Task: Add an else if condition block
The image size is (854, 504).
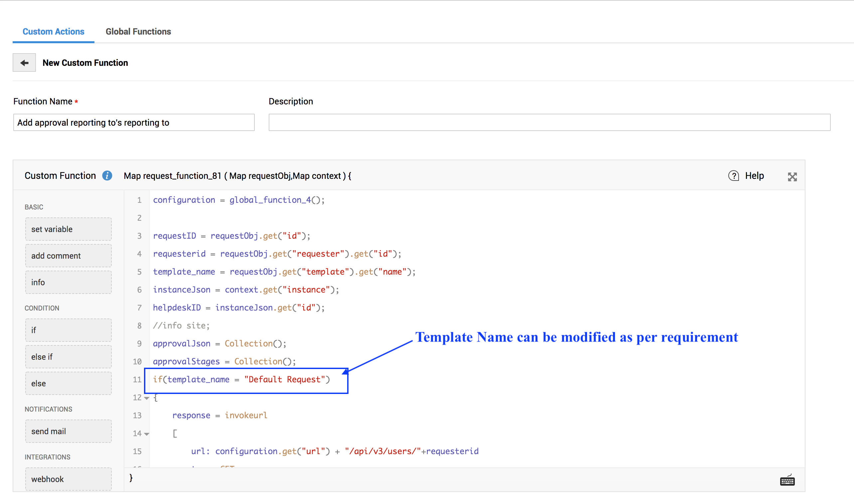Action: click(68, 357)
